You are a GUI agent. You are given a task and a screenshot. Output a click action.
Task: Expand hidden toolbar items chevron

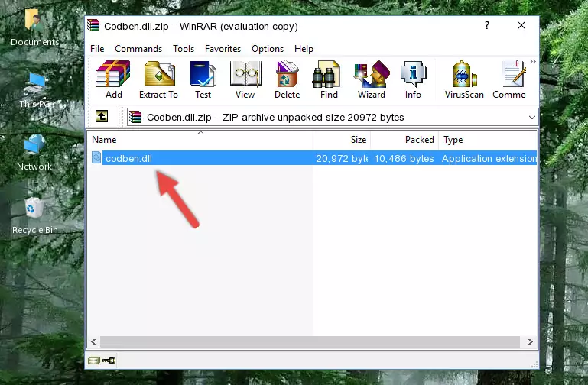point(532,62)
